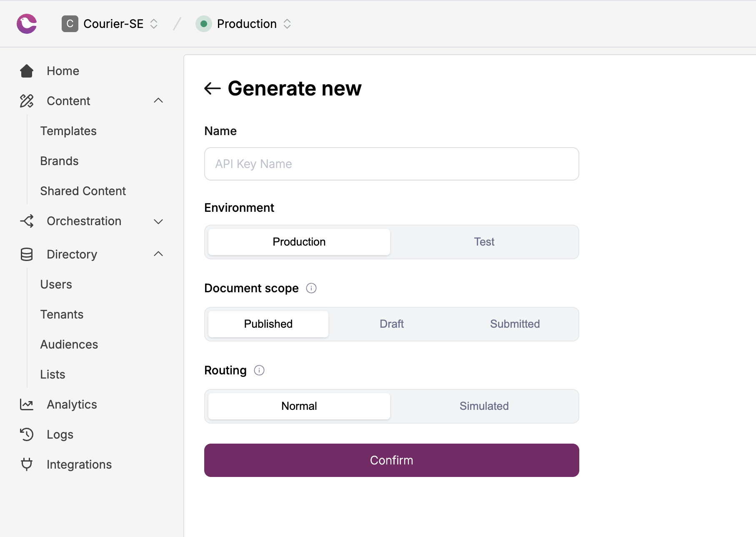Open Orchestration via its branch icon

(x=26, y=221)
